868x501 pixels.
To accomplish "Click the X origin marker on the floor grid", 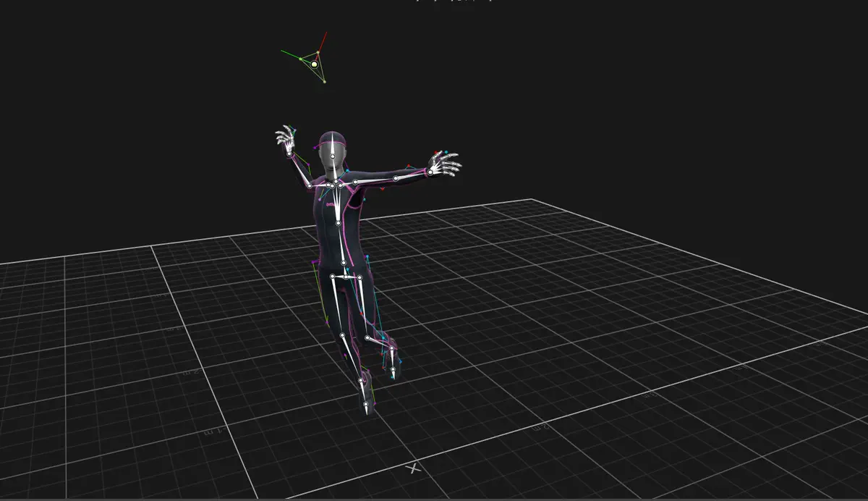I will (x=414, y=468).
